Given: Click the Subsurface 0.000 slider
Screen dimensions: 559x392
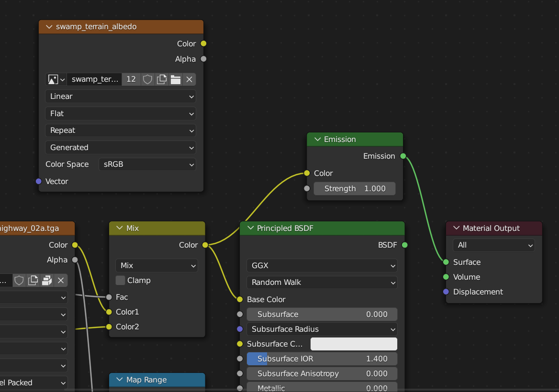Looking at the screenshot, I should click(x=322, y=315).
